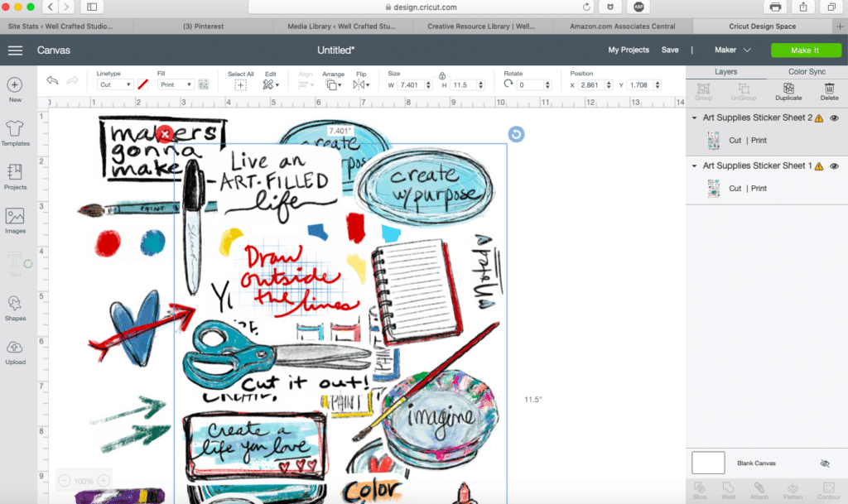Click the Flatten tool
Viewport: 848px width, 504px height.
tap(793, 491)
